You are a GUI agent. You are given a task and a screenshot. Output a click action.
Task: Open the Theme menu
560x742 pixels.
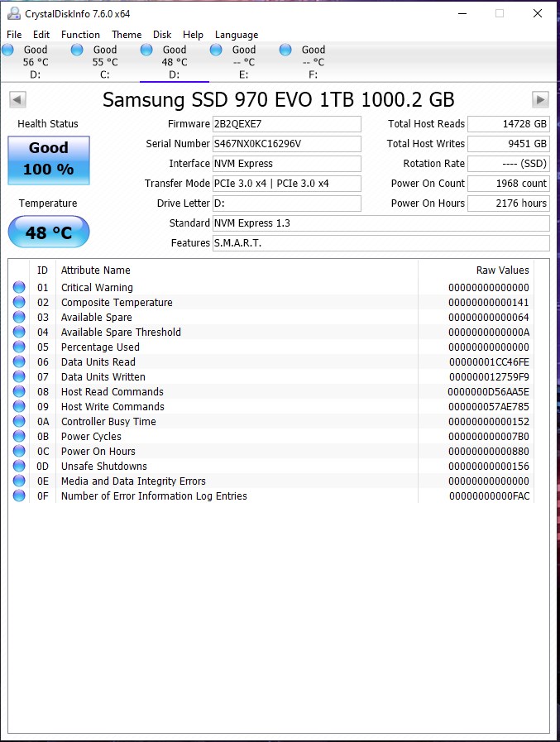(127, 35)
